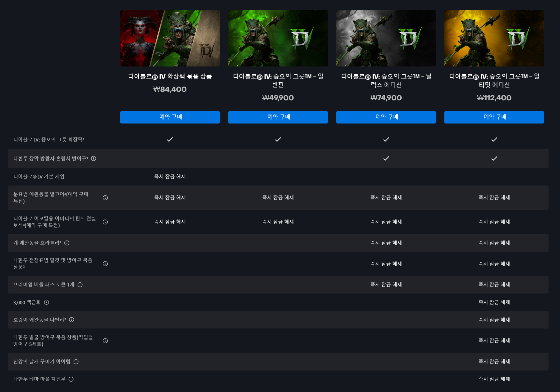Pre-purchase the 얼티밋 에디션 at ₩112,400
The image size is (560, 392).
[x=494, y=117]
